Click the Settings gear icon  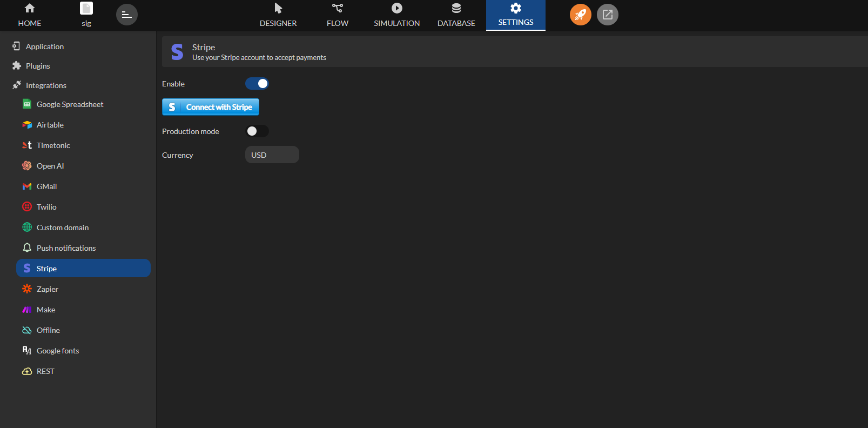coord(516,8)
